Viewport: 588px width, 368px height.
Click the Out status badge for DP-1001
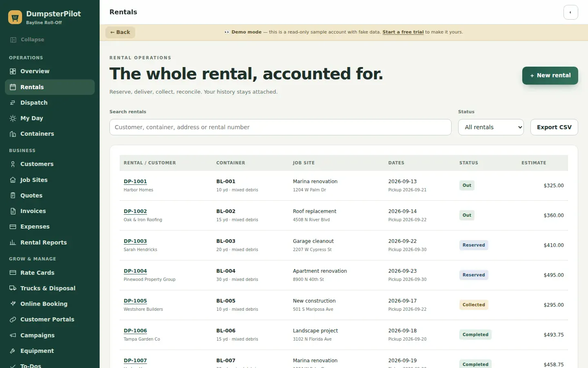[467, 185]
